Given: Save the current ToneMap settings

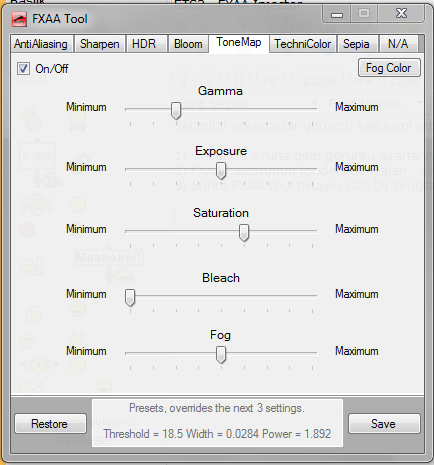Looking at the screenshot, I should tap(384, 424).
